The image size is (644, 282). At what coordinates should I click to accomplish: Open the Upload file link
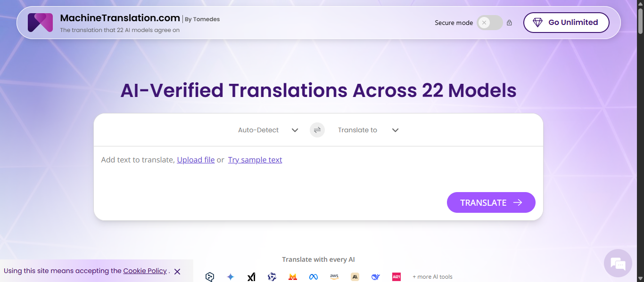click(196, 160)
